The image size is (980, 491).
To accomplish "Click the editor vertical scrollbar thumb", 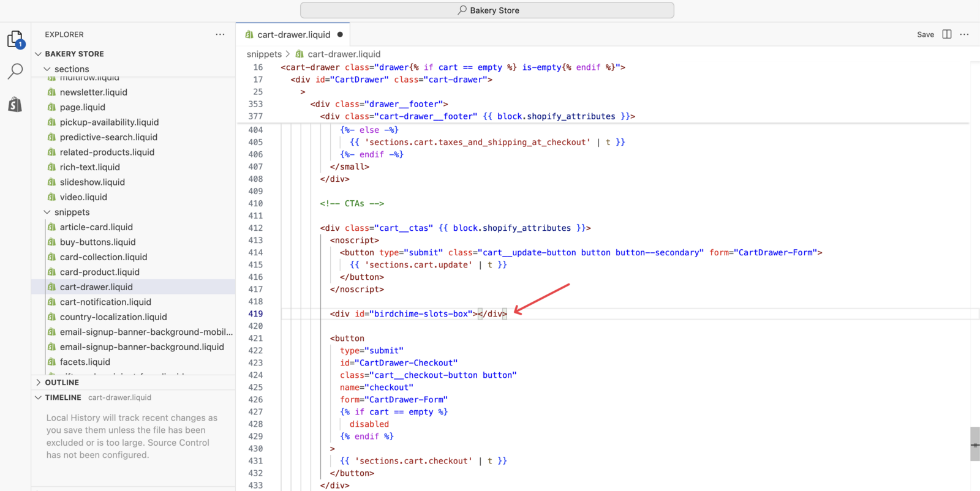I will tap(975, 444).
